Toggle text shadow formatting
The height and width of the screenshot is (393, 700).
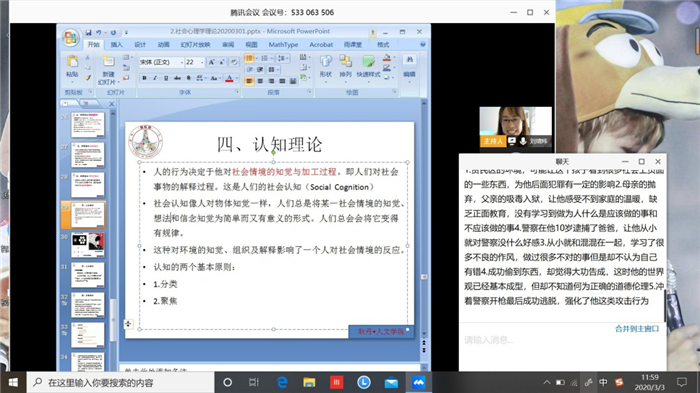point(188,78)
